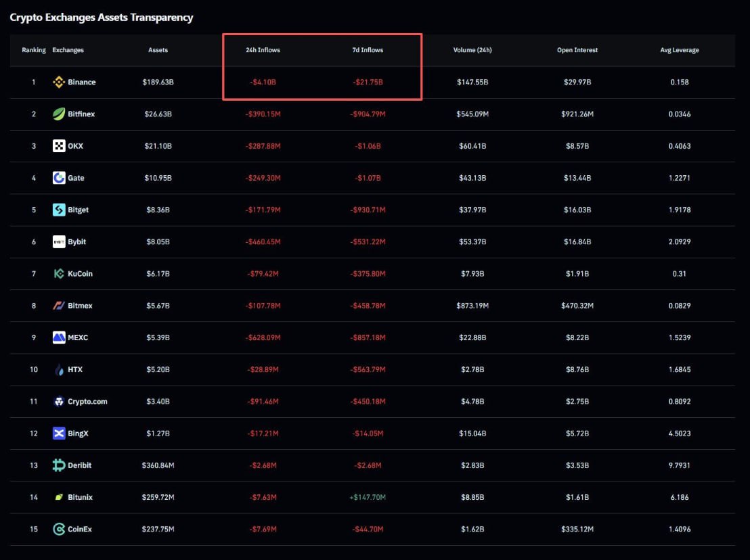Click the Deribit logo icon
This screenshot has height=560, width=750.
pyautogui.click(x=59, y=465)
